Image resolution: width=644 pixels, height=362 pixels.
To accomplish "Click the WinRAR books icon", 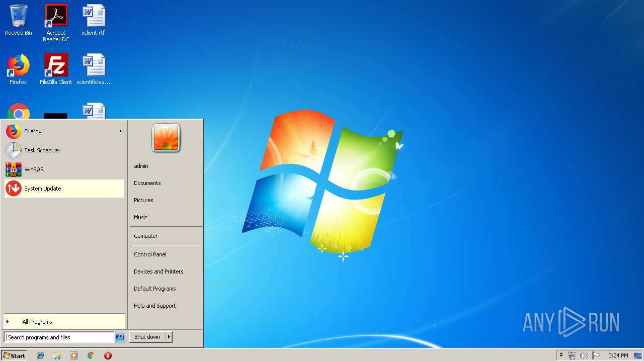I will click(14, 169).
